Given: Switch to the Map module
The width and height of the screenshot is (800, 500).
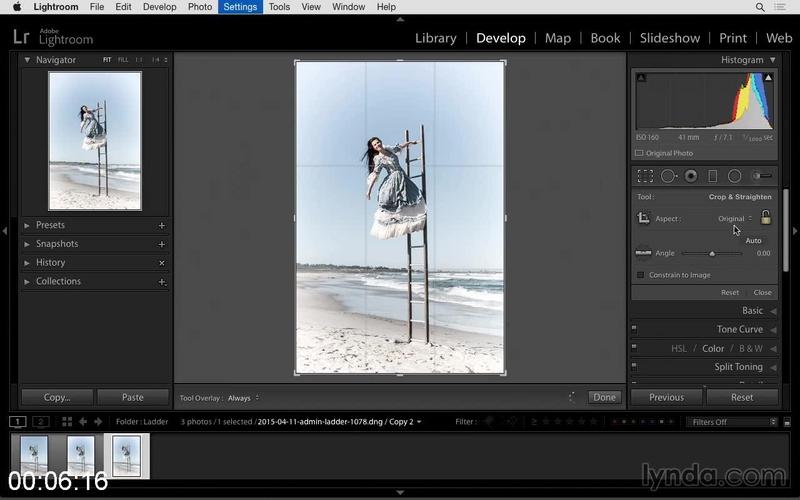Looking at the screenshot, I should tap(558, 38).
